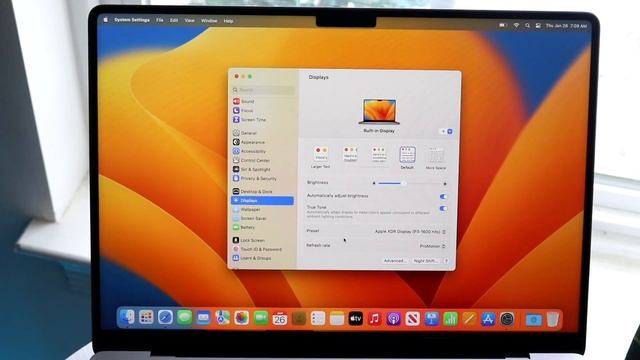Open Reminders from the Dock

click(318, 318)
